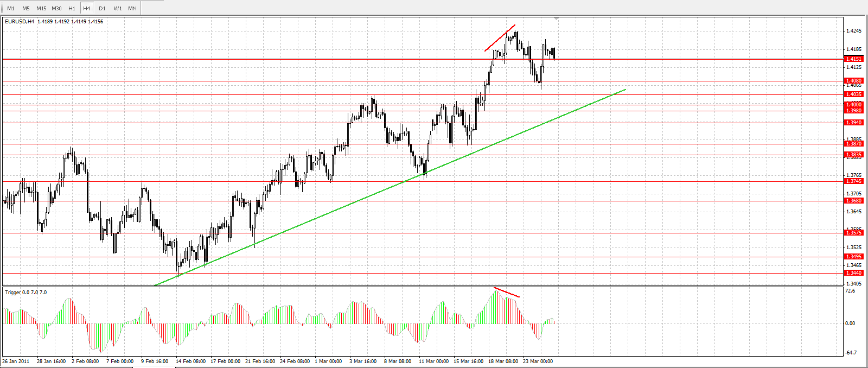Click the 9 Feb 16:00 time label
868x368 pixels.
pos(155,361)
